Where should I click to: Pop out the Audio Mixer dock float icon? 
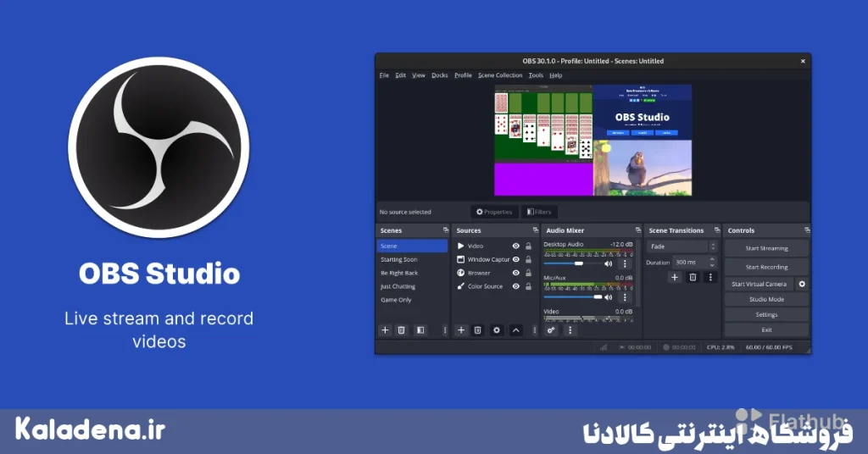637,230
